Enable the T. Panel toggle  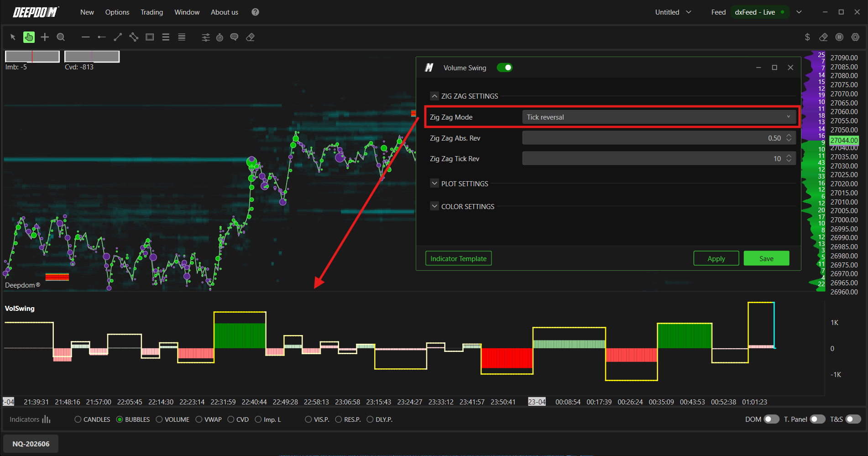[818, 419]
